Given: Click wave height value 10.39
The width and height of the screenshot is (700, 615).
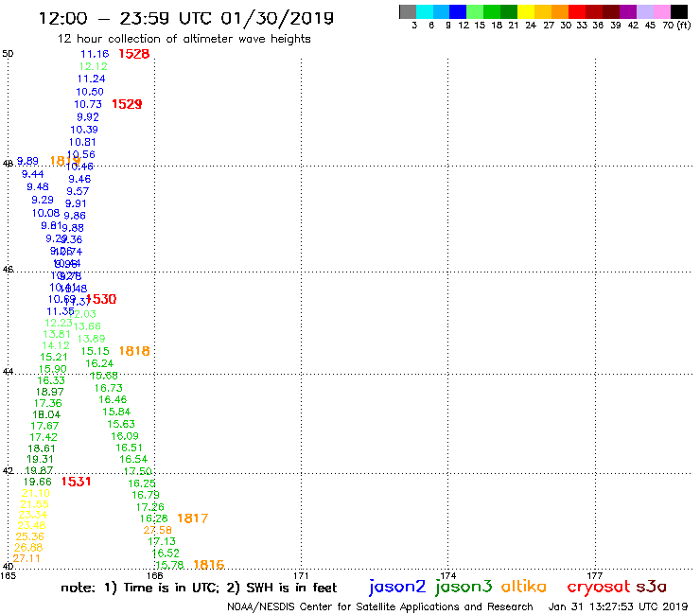Looking at the screenshot, I should 84,130.
